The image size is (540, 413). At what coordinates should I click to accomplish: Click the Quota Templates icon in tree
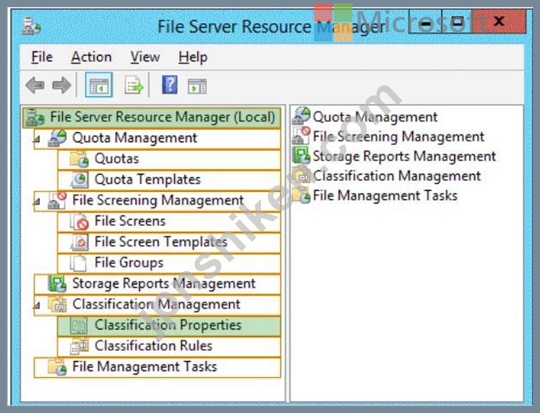pyautogui.click(x=80, y=180)
